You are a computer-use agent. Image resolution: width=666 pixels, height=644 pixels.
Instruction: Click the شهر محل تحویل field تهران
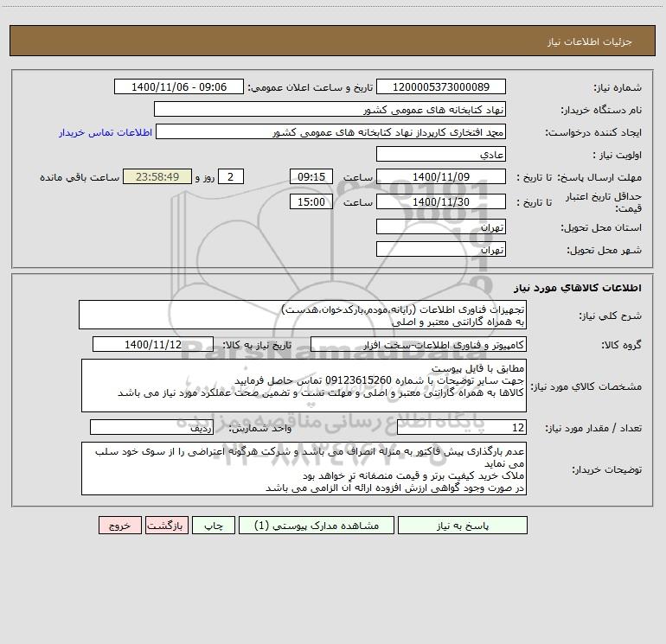click(441, 249)
